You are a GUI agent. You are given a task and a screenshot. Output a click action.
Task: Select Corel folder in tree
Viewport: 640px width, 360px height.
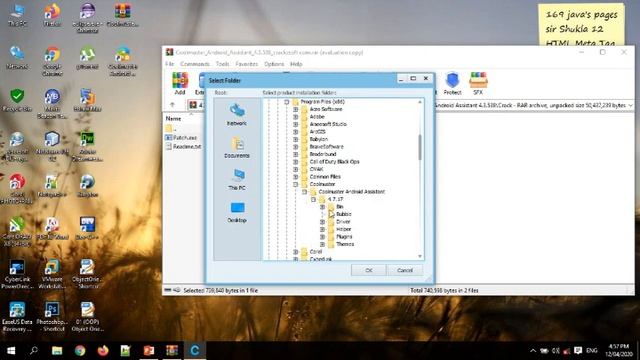pyautogui.click(x=316, y=252)
